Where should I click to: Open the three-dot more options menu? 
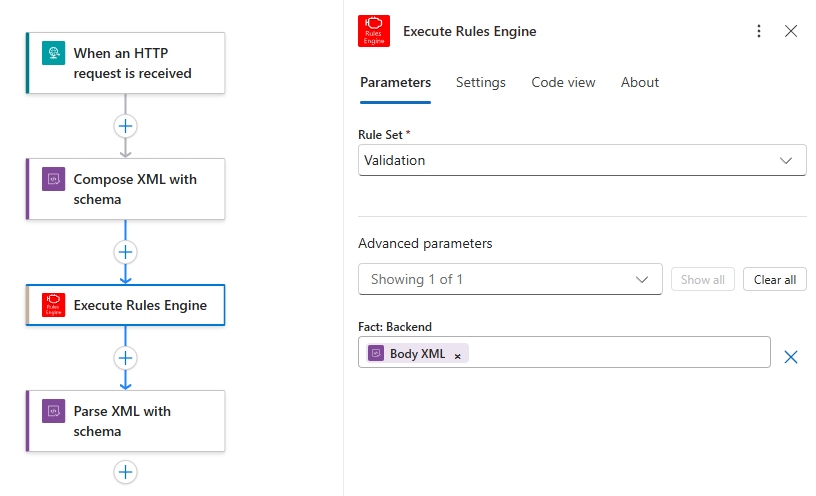pos(759,31)
